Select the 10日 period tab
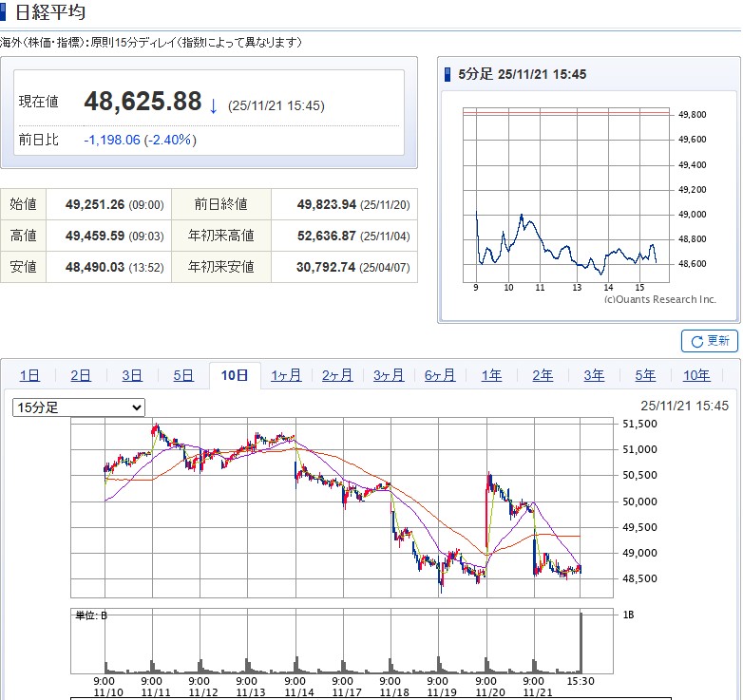Image resolution: width=743 pixels, height=700 pixels. (x=235, y=375)
